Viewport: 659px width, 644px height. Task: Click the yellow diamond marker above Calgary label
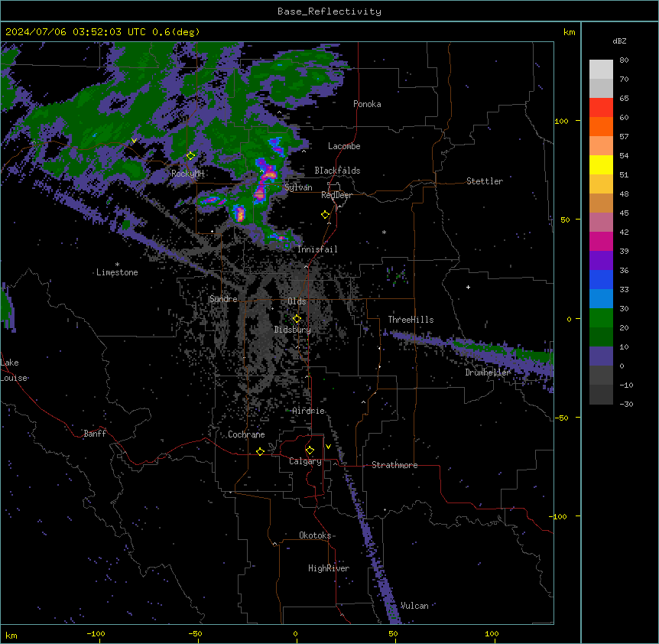coord(310,450)
